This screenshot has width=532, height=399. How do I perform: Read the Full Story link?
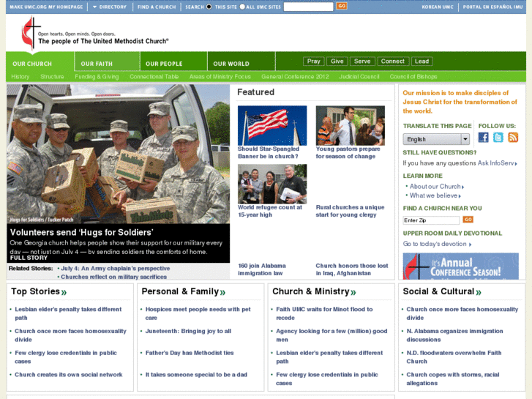point(29,258)
